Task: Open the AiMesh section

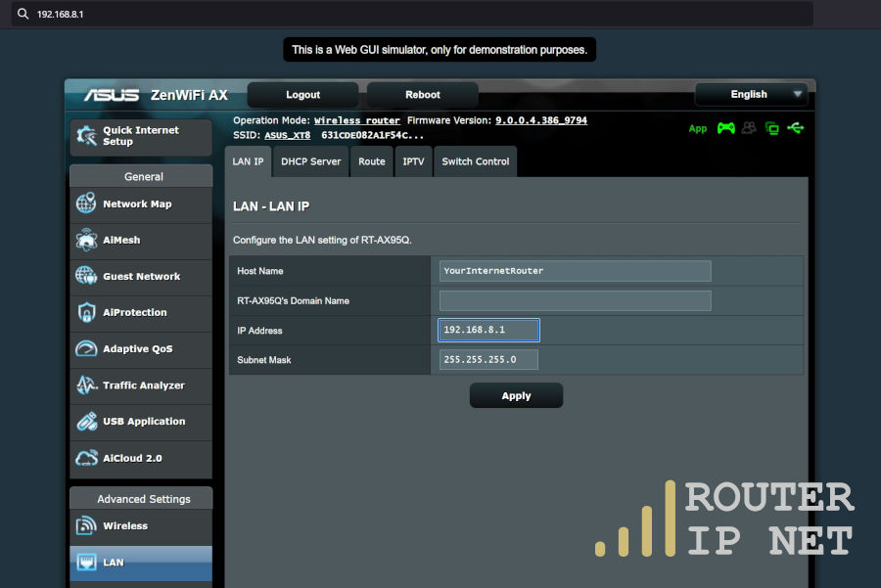Action: 141,241
